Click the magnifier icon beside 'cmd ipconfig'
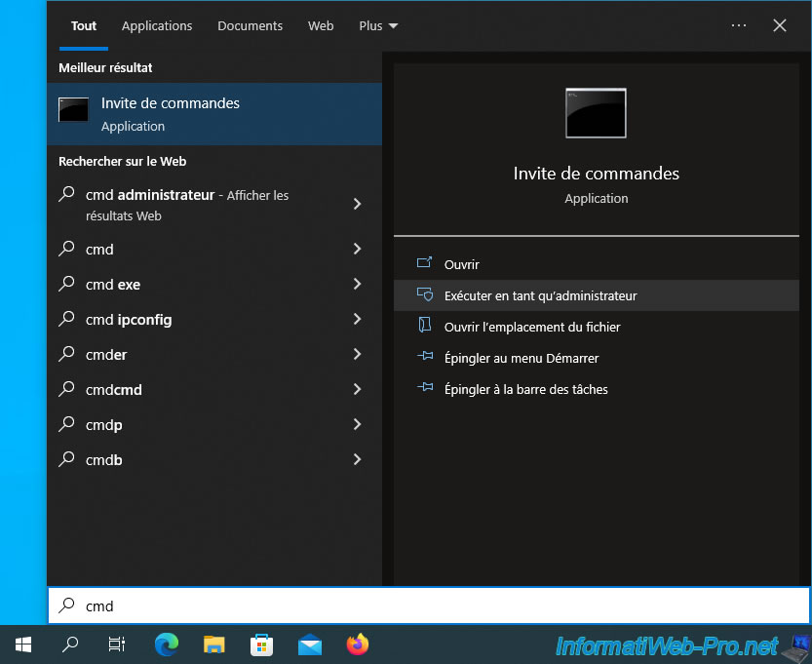 click(x=66, y=319)
